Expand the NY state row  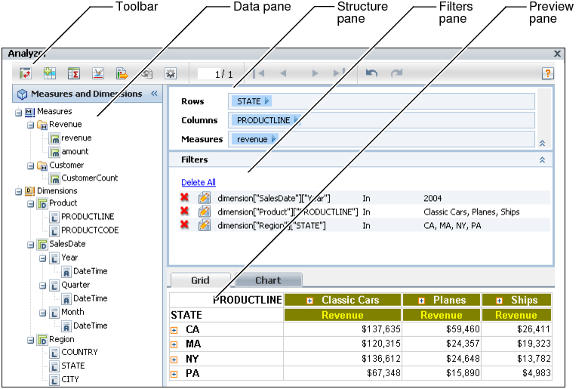point(174,360)
